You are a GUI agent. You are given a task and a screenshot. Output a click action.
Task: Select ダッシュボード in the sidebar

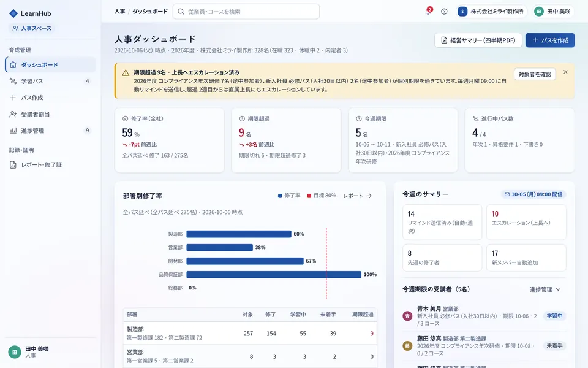point(50,64)
